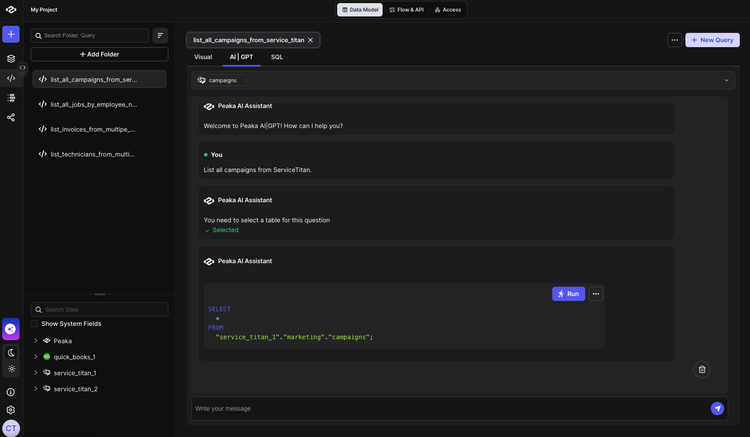Open the purple AI assistant icon in the sidebar

coord(11,329)
